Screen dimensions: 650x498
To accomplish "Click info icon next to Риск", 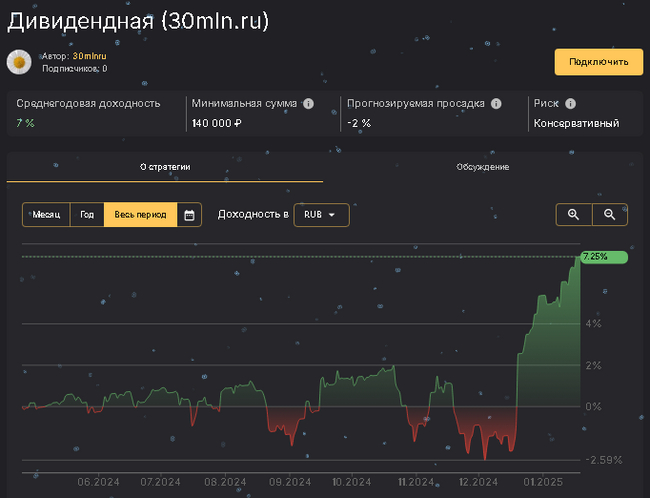I will 570,103.
